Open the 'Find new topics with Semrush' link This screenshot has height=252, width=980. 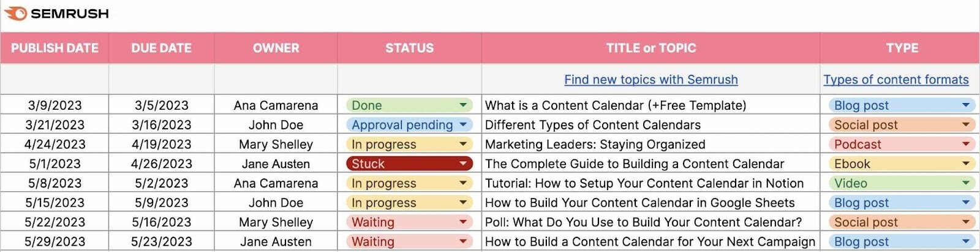(x=650, y=80)
